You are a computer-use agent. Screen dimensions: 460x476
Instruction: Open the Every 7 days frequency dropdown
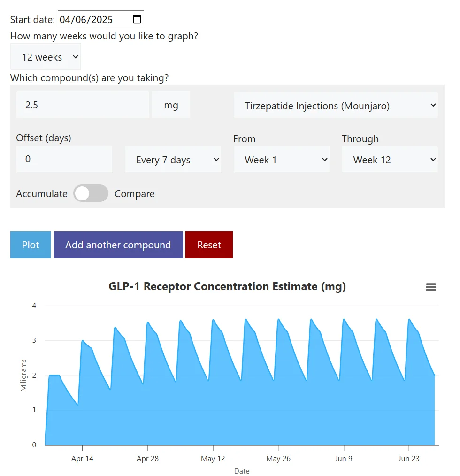click(x=173, y=160)
